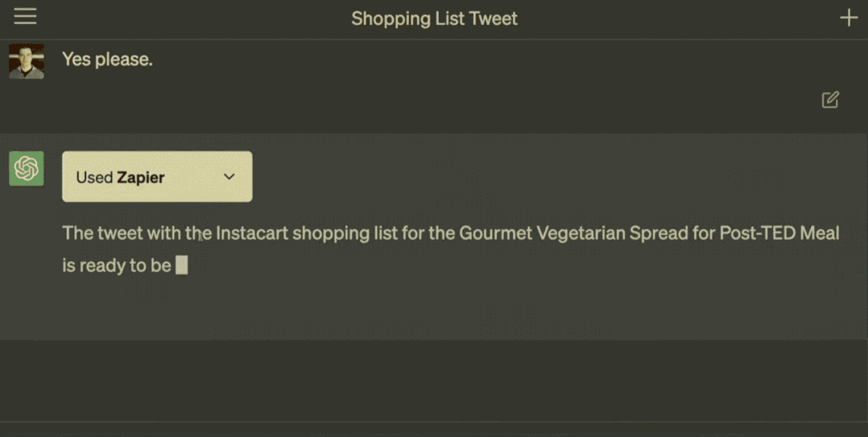Click the word 'Shopping' in header title

pos(391,19)
